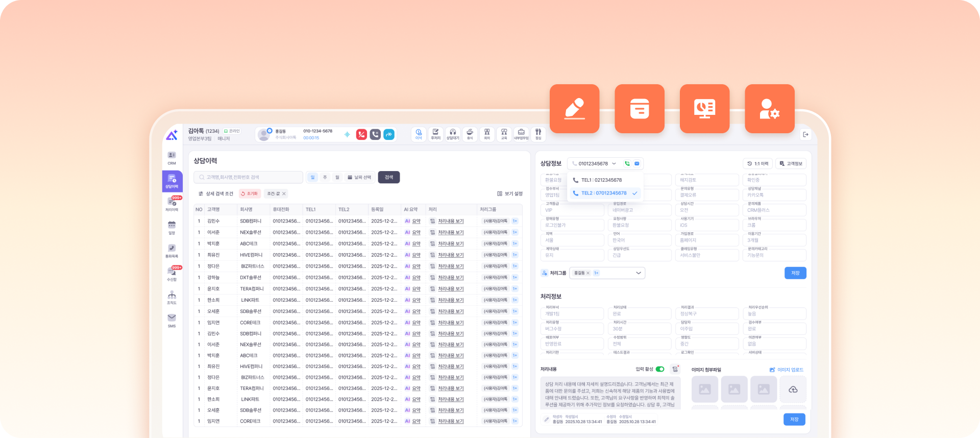
Task: Click into the 처리내용 text area
Action: tap(610, 394)
